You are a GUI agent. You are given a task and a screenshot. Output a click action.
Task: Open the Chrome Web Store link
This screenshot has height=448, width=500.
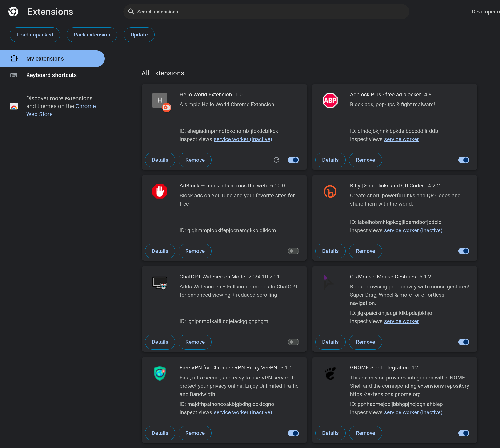click(85, 106)
